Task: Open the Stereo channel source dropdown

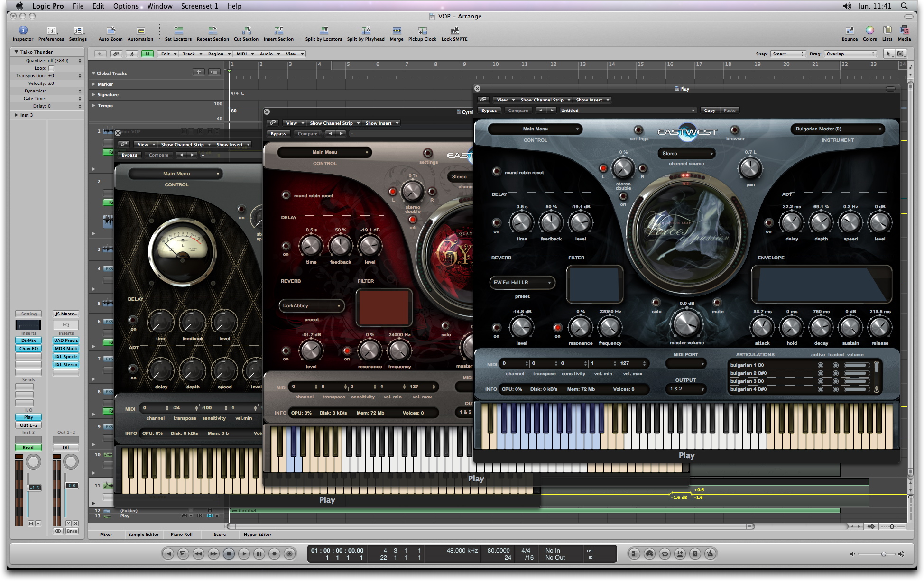Action: (x=686, y=154)
